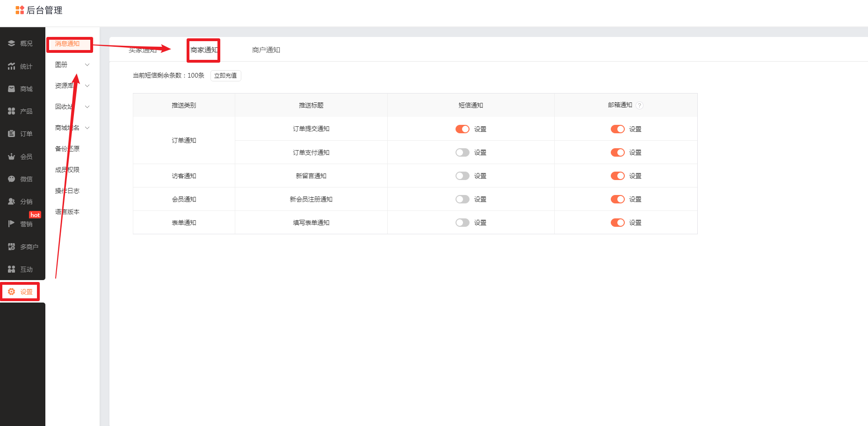868x426 pixels.
Task: Click the 立即充值 recharge button
Action: tap(225, 76)
